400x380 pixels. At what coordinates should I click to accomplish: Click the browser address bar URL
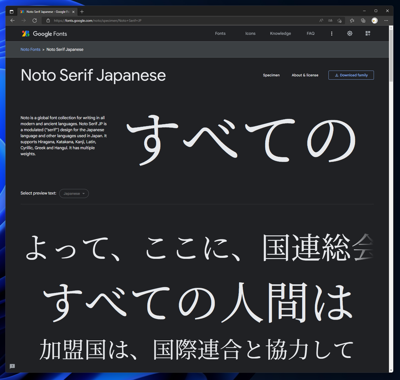click(97, 21)
